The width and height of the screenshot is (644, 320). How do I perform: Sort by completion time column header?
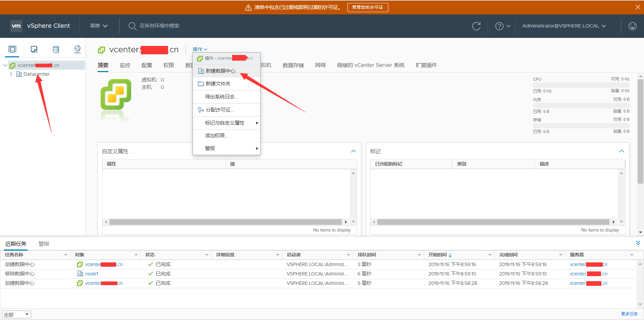[508, 255]
